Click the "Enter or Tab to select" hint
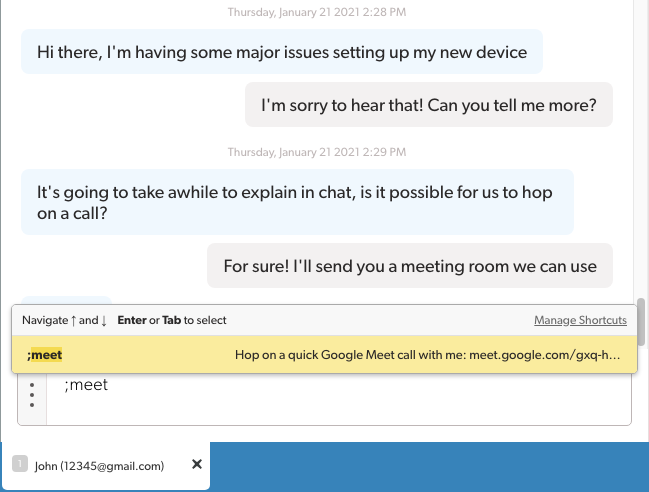649x492 pixels. pos(172,320)
